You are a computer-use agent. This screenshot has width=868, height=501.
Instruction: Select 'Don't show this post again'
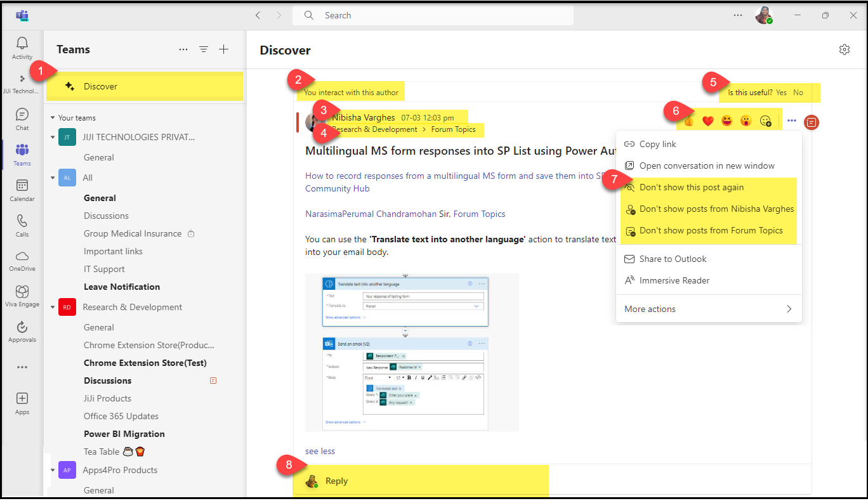click(691, 188)
